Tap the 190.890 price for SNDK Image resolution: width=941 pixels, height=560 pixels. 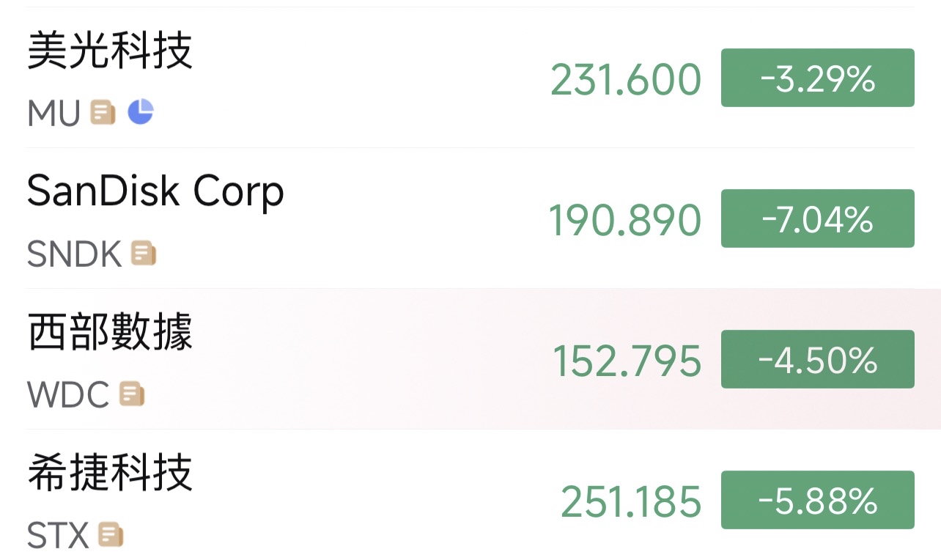point(625,220)
